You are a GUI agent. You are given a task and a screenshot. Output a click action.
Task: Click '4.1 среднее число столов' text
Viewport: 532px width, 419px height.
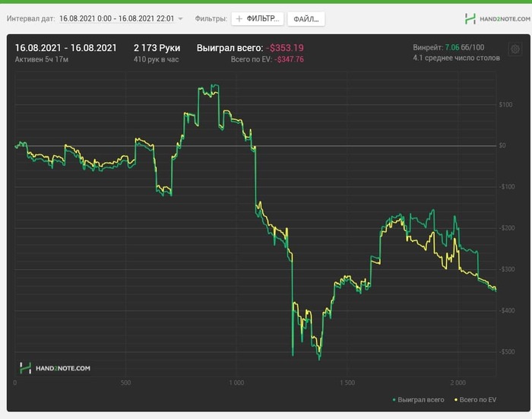tap(456, 58)
